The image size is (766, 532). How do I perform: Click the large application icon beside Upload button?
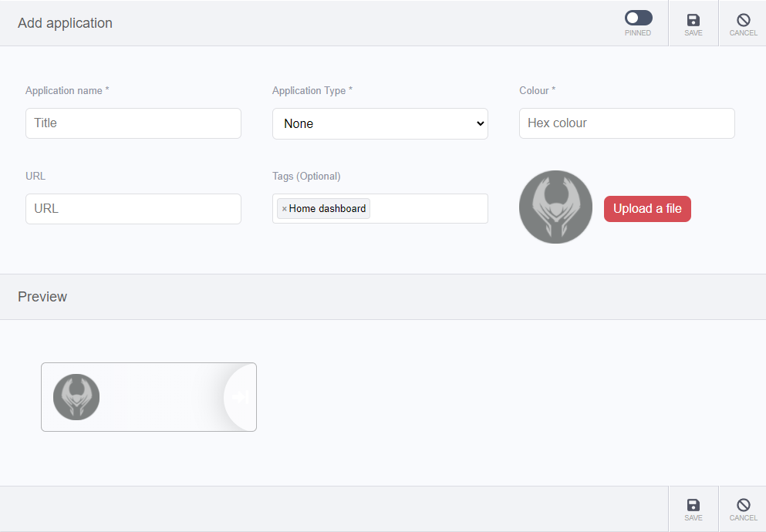pos(555,207)
